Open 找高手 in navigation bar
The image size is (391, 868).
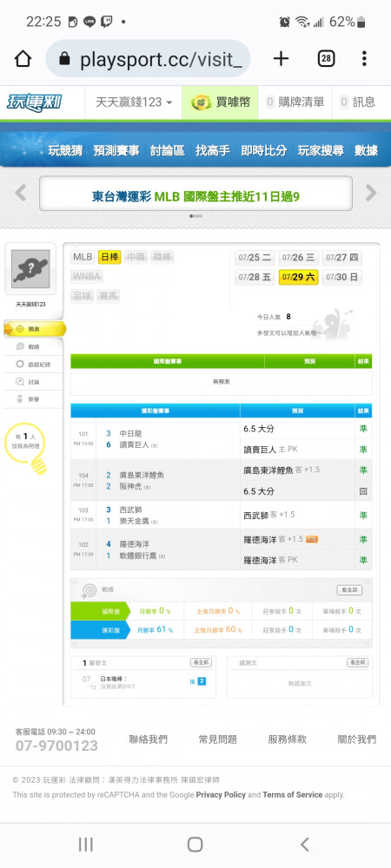click(213, 150)
